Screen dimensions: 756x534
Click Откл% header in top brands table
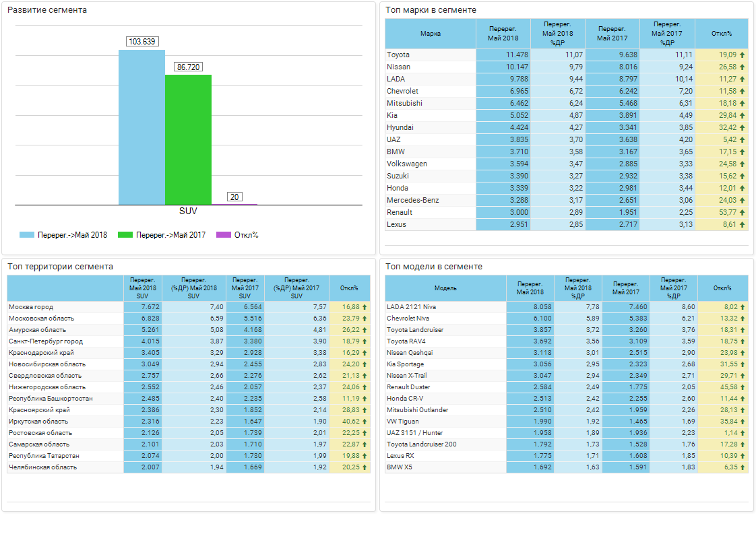[721, 34]
